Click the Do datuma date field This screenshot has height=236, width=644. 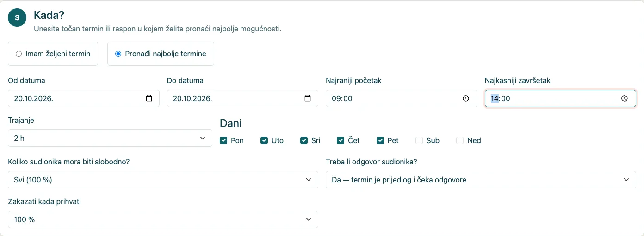pos(242,98)
